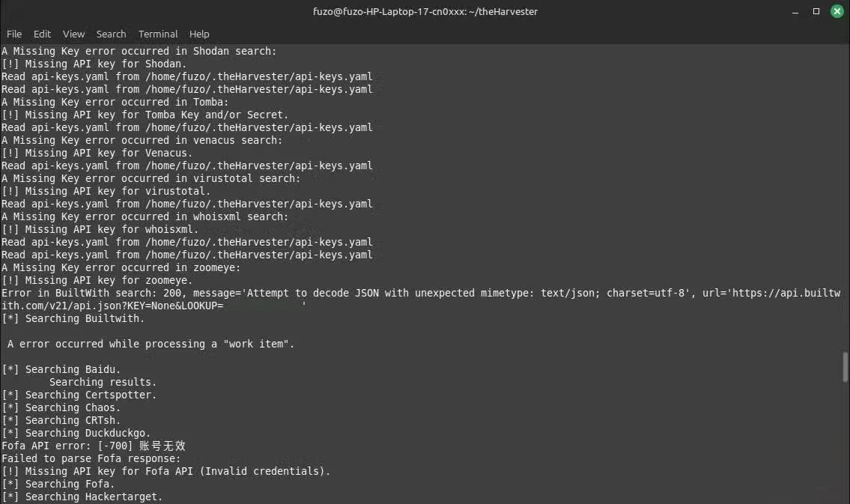Viewport: 850px width, 504px height.
Task: Click the "Searching Hackertarget." line
Action: coord(82,497)
